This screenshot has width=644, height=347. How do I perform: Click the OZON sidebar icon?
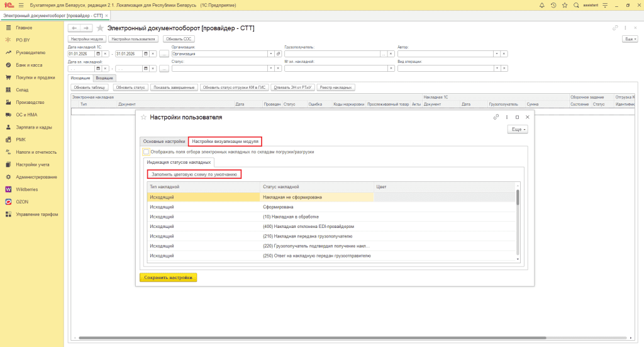tap(8, 202)
